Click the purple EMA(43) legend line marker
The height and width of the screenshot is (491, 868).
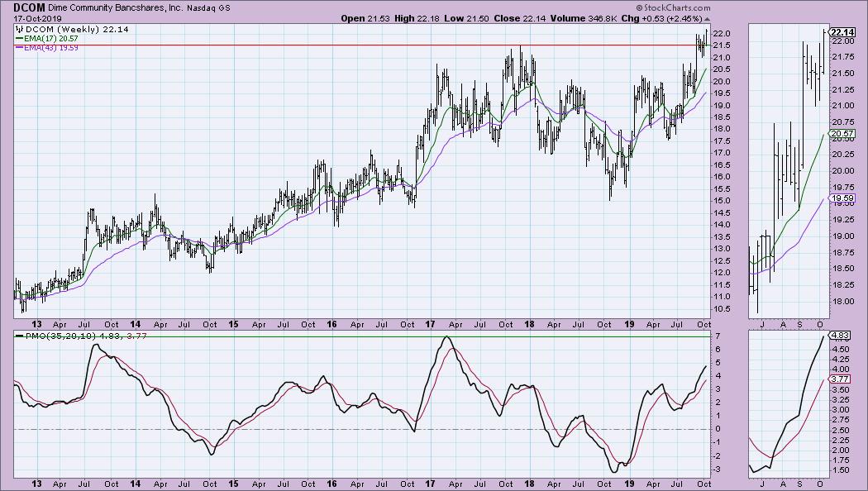pyautogui.click(x=19, y=48)
